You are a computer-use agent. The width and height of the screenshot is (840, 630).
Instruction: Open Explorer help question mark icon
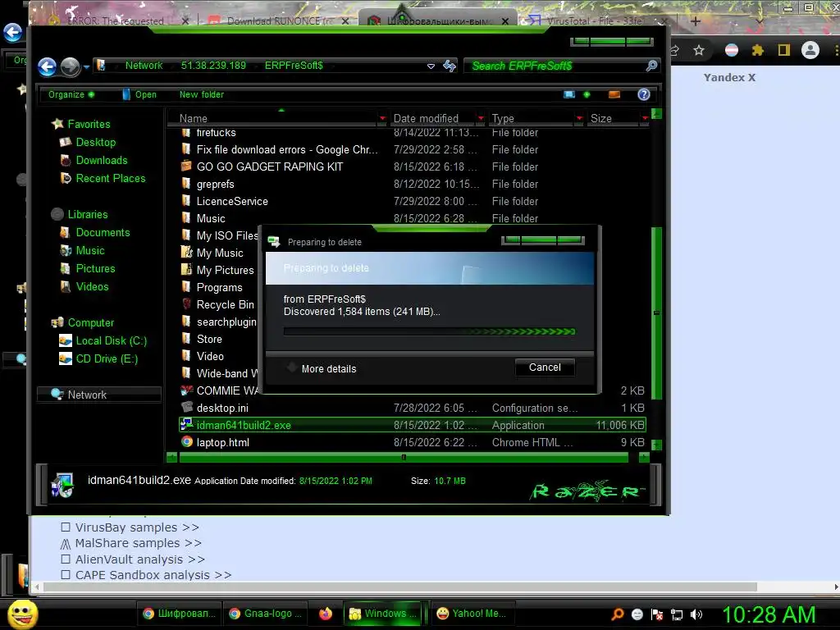[644, 94]
